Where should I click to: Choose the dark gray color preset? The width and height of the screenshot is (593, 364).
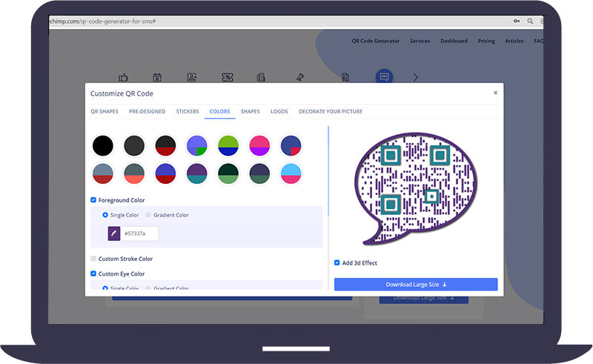(x=134, y=146)
